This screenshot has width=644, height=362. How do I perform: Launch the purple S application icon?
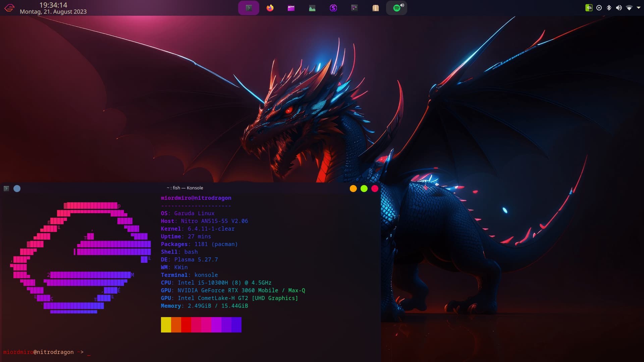click(333, 8)
